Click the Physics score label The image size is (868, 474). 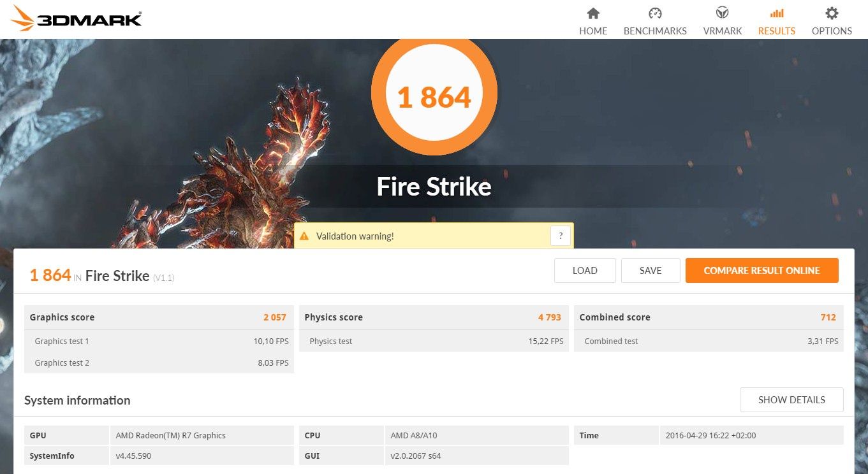point(334,317)
